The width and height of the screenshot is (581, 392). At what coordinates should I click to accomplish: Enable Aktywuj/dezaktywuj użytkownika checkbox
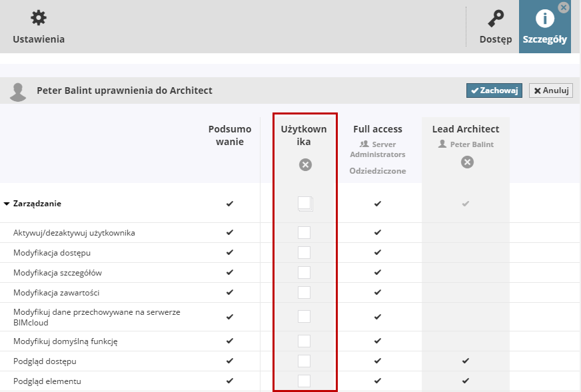pos(304,233)
